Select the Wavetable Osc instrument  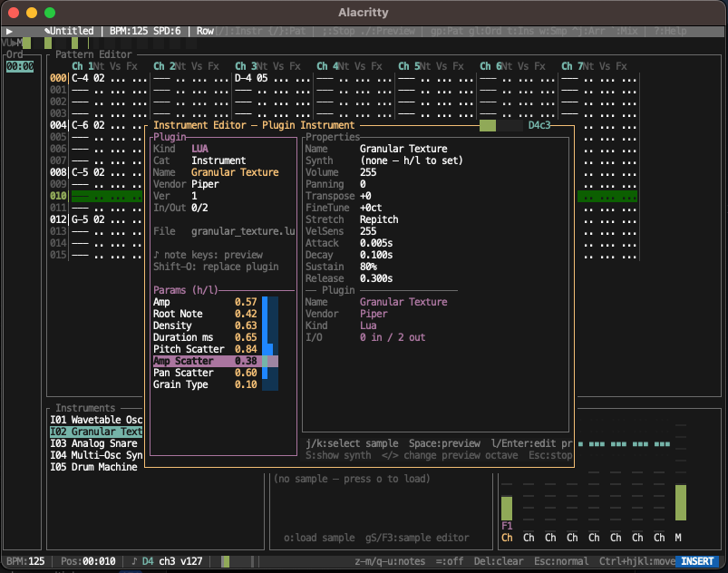96,420
